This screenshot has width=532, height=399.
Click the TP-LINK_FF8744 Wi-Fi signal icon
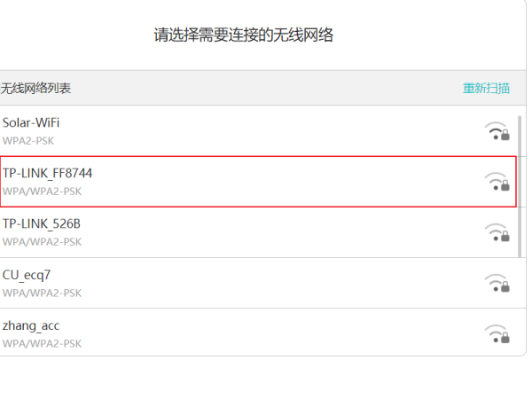point(497,182)
